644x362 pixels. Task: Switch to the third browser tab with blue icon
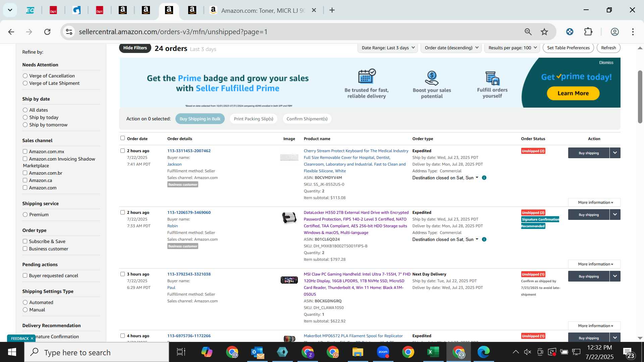[x=76, y=10]
